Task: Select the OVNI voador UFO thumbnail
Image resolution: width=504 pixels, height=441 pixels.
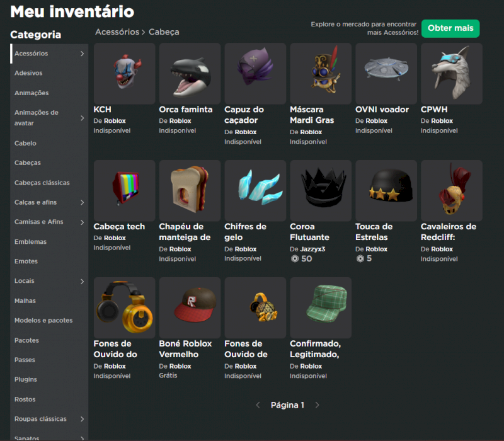Action: [386, 73]
